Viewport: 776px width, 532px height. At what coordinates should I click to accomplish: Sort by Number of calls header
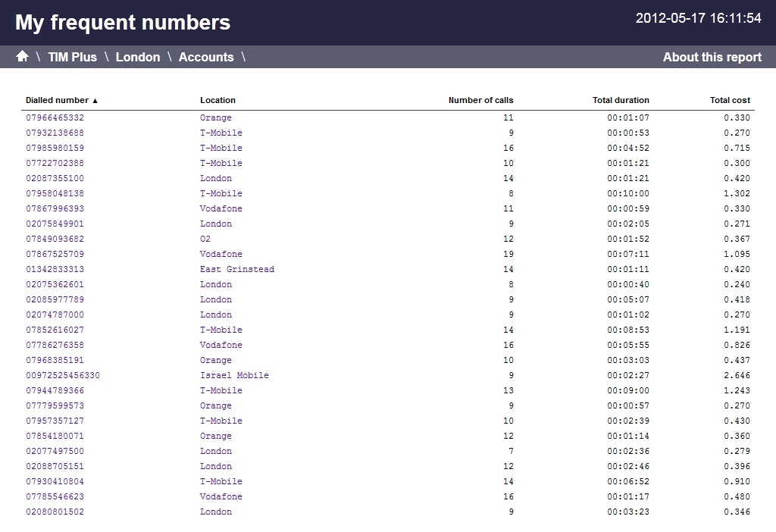480,100
